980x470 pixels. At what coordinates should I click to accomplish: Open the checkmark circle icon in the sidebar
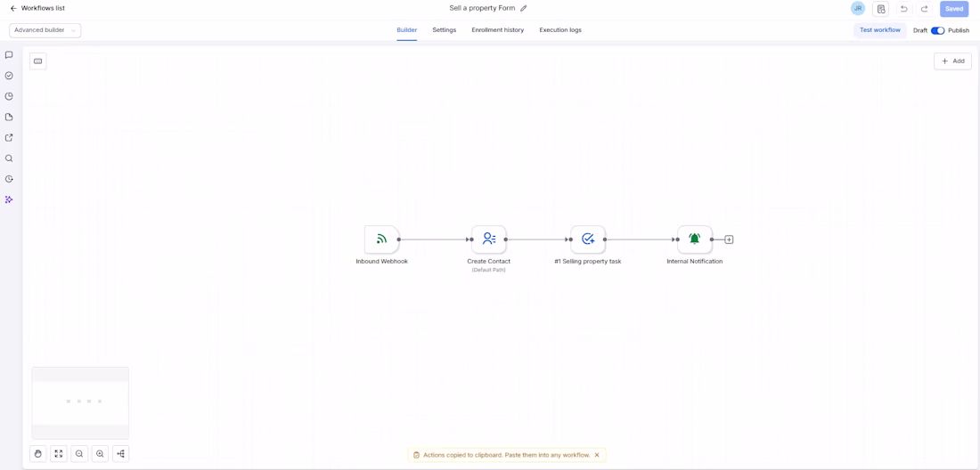click(x=9, y=76)
